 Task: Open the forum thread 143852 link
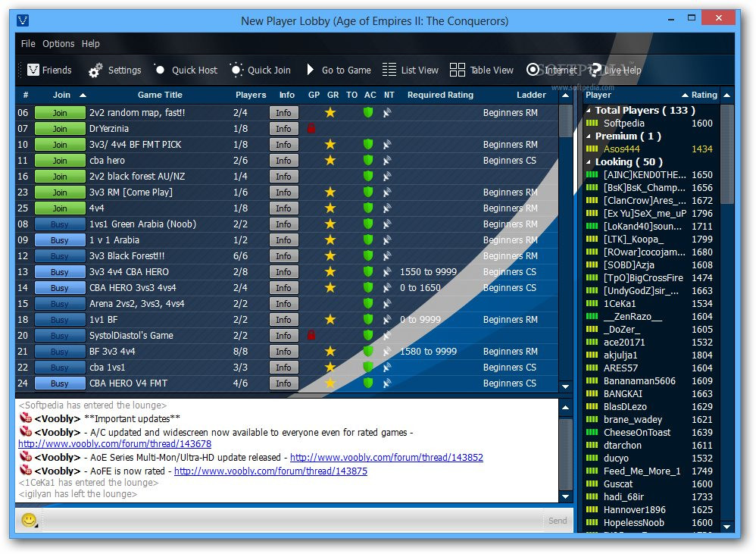click(x=386, y=457)
